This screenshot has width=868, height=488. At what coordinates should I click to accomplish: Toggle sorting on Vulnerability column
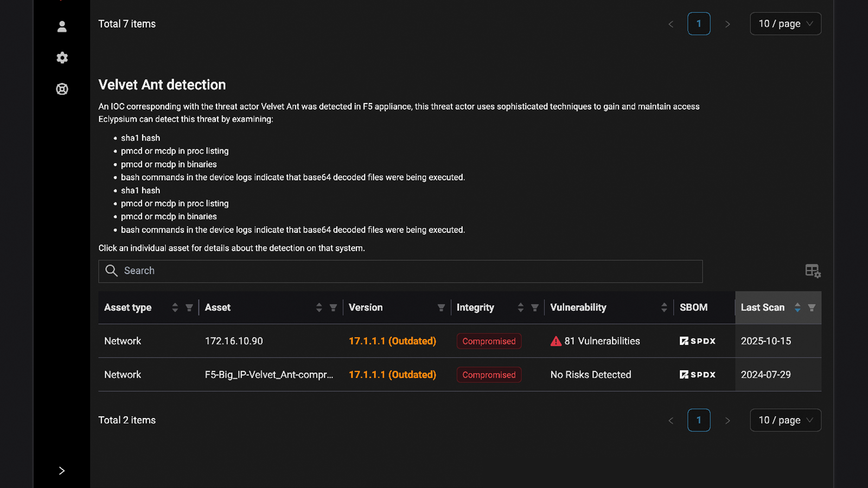[x=664, y=308]
